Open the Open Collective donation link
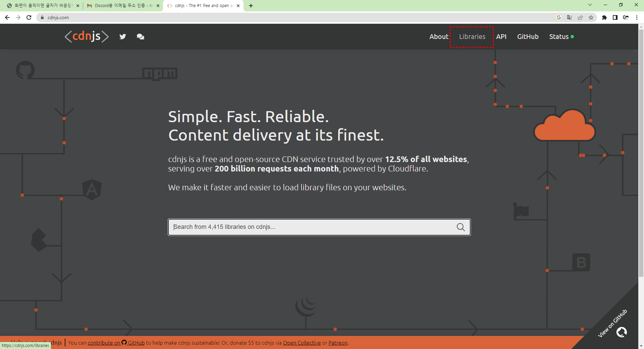This screenshot has height=349, width=644. click(302, 343)
